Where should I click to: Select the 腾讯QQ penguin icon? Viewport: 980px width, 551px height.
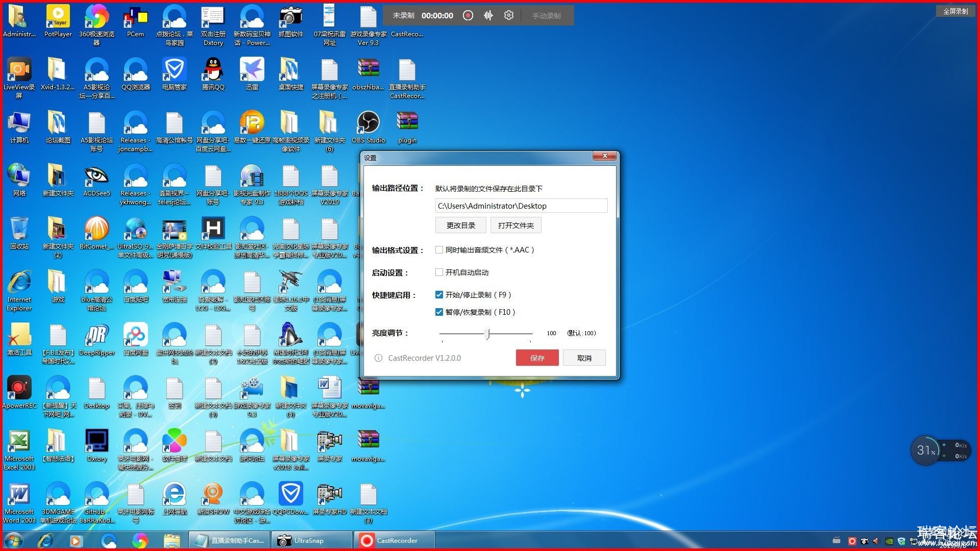coord(213,74)
